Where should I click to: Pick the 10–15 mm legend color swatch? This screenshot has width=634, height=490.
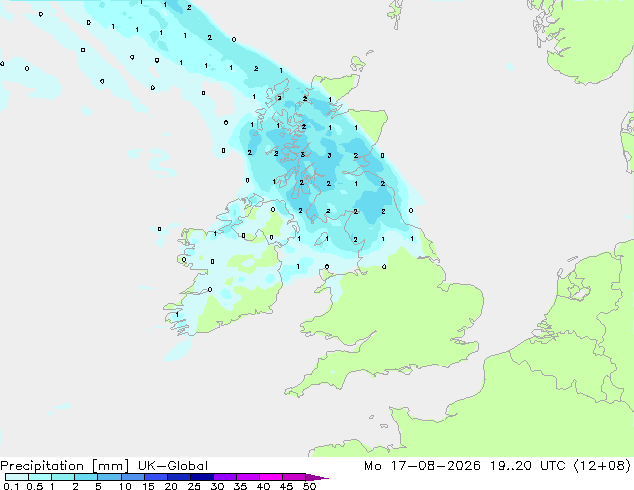(132, 477)
